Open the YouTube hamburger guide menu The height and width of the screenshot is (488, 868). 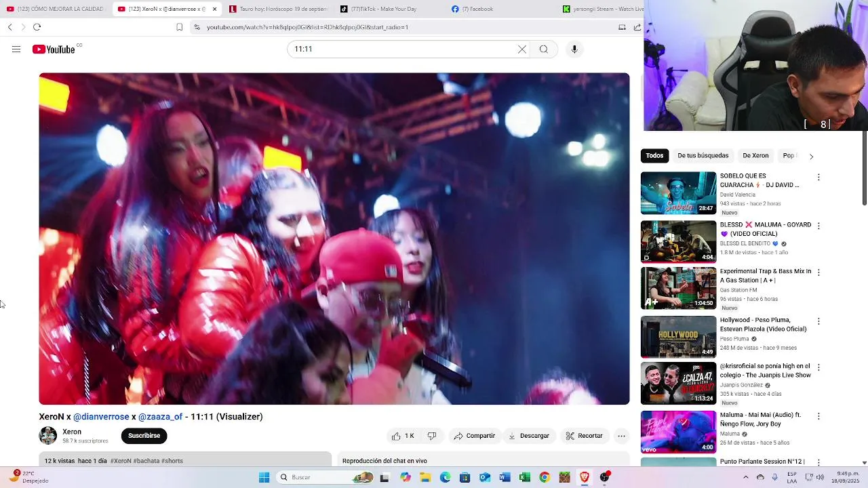pyautogui.click(x=16, y=49)
